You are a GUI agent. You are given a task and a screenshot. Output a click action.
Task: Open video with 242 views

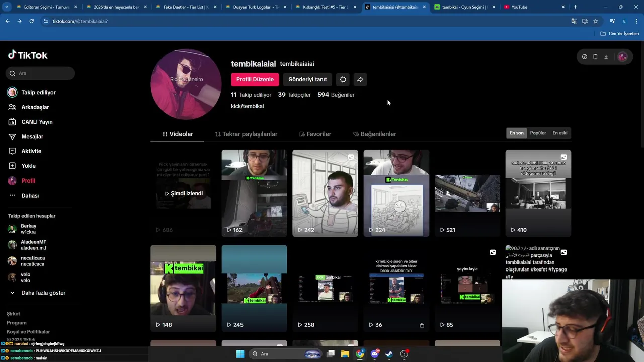[x=326, y=193]
